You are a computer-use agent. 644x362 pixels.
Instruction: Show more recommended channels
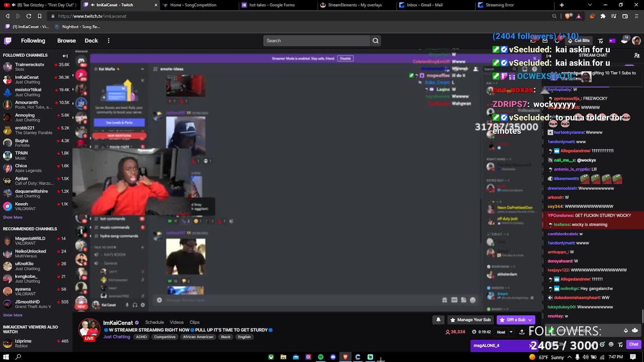(12, 315)
